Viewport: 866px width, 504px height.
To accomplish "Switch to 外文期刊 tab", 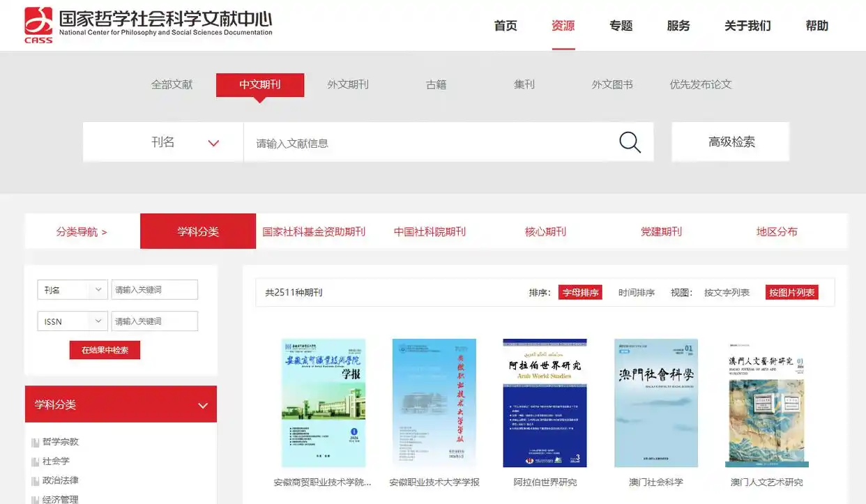I will [x=348, y=84].
